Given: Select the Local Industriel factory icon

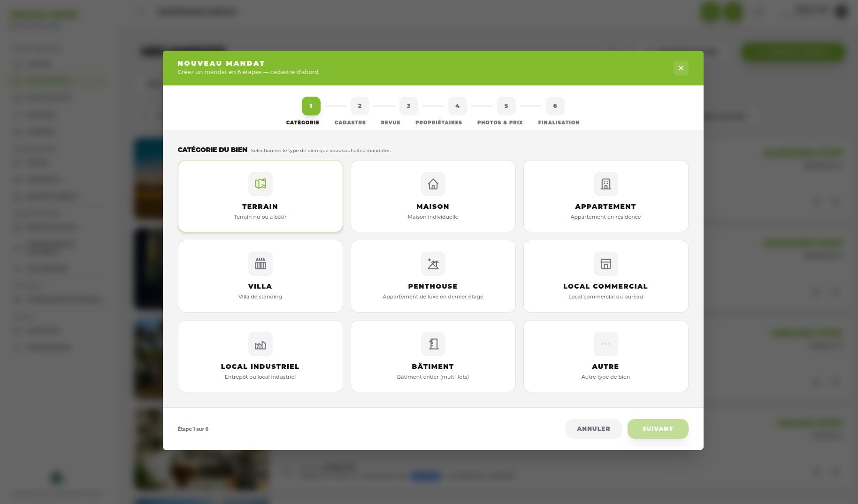Looking at the screenshot, I should [260, 344].
